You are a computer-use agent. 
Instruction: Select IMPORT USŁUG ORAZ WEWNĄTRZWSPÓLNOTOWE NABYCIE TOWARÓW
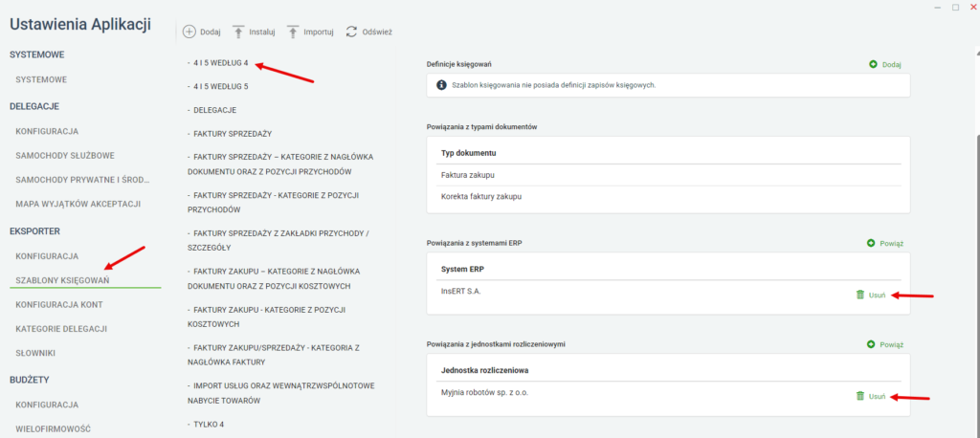(280, 393)
